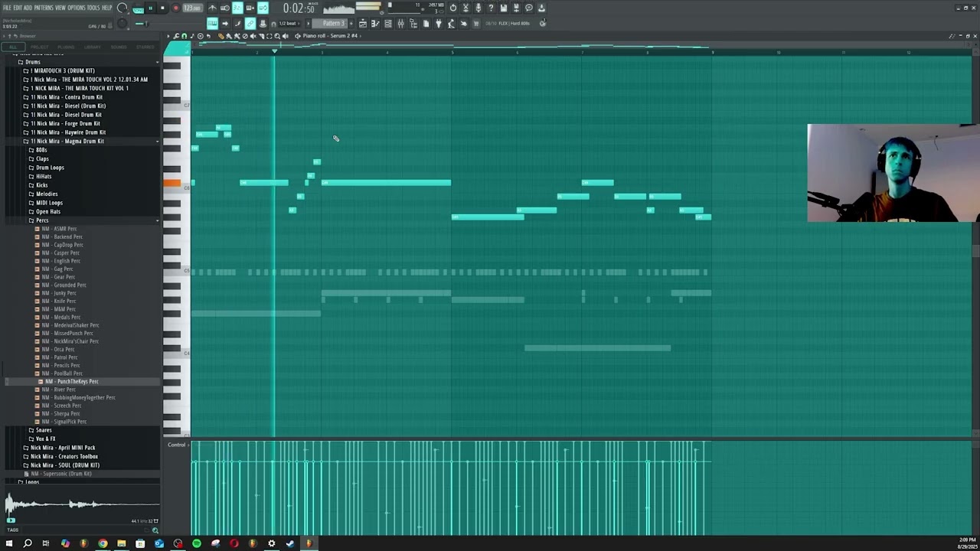The image size is (980, 551).
Task: Open Spotify from the taskbar
Action: 197,543
